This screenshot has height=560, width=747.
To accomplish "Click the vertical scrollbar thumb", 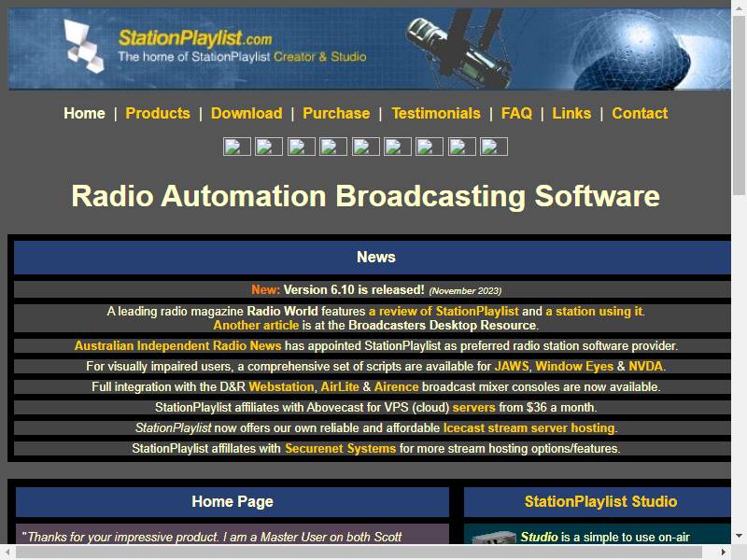I will coord(739,105).
